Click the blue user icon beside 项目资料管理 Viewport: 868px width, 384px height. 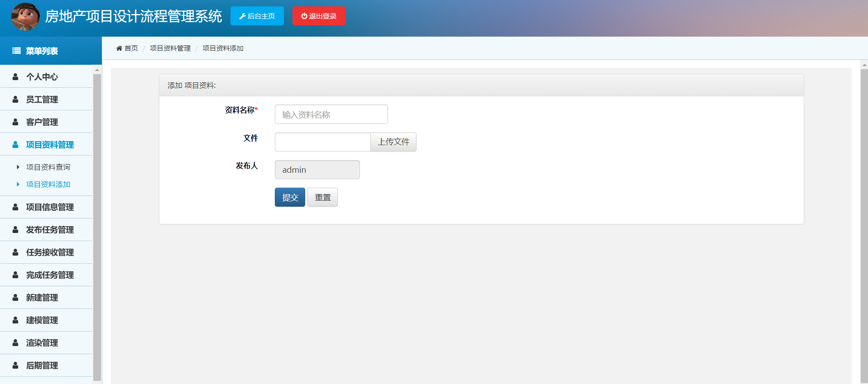click(x=15, y=145)
